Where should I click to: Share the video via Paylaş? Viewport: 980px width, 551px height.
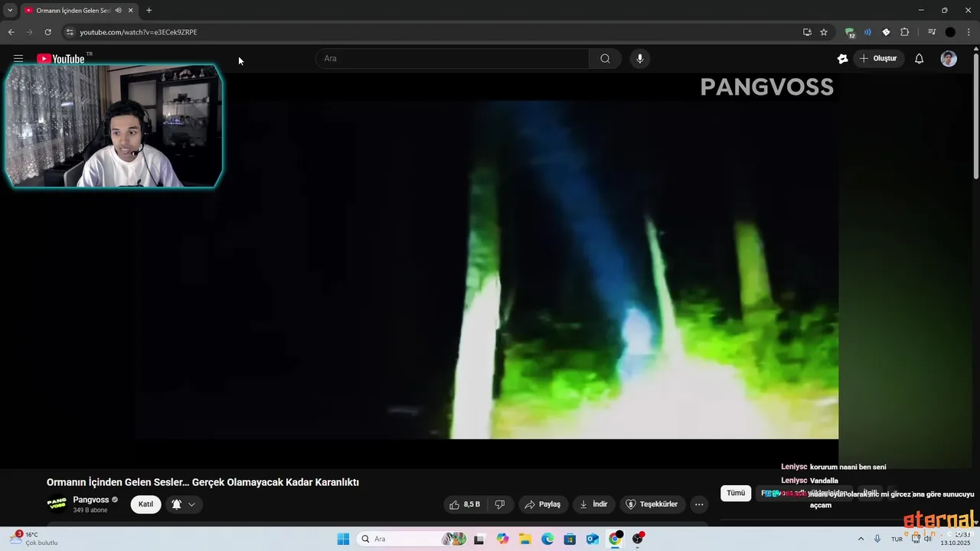click(543, 504)
